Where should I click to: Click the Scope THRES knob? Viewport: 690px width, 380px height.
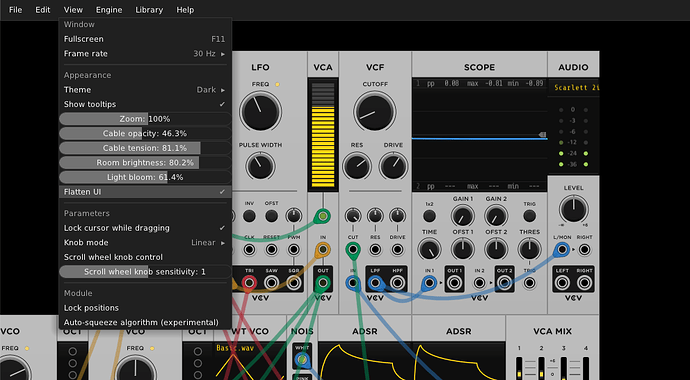point(530,249)
